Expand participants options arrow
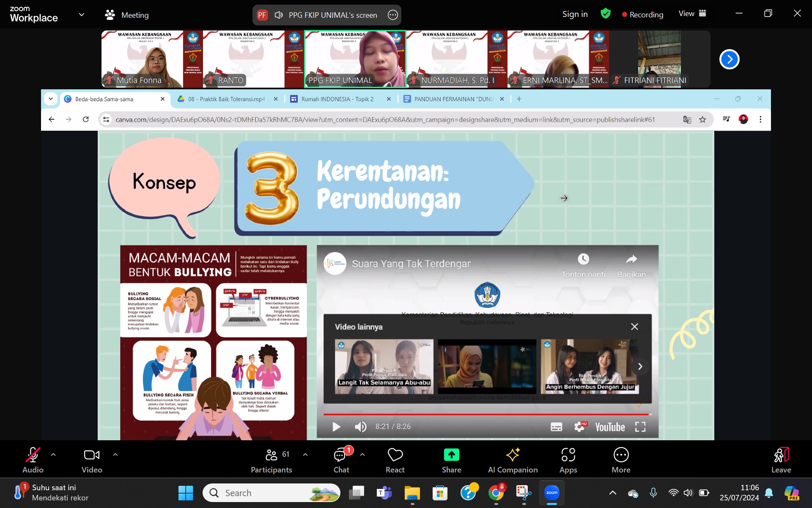The height and width of the screenshot is (508, 812). pyautogui.click(x=305, y=455)
